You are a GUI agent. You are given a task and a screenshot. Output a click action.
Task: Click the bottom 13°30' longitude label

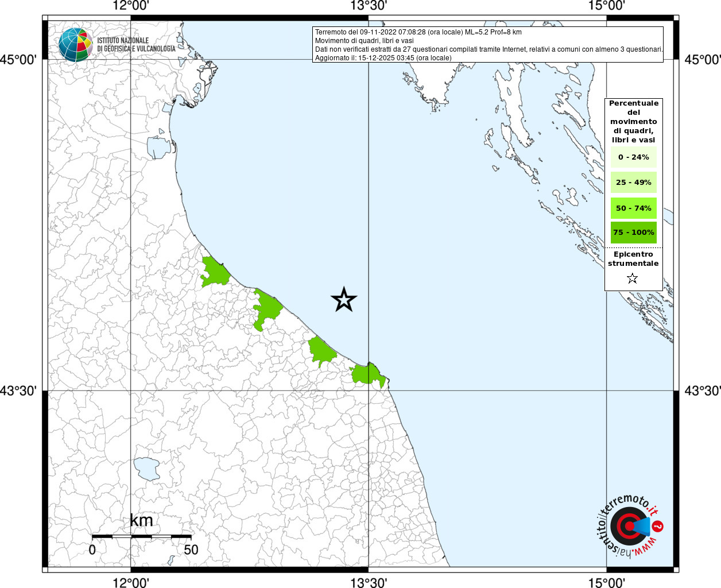(x=369, y=582)
